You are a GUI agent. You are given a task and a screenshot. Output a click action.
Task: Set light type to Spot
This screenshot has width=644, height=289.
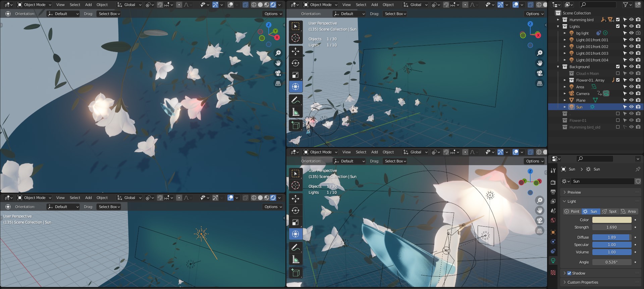(610, 211)
